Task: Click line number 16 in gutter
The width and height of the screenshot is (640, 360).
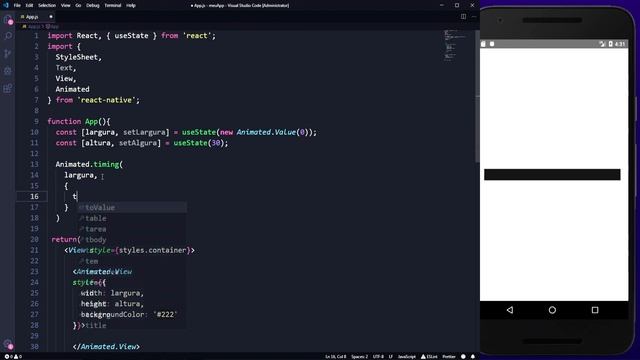Action: coord(34,196)
